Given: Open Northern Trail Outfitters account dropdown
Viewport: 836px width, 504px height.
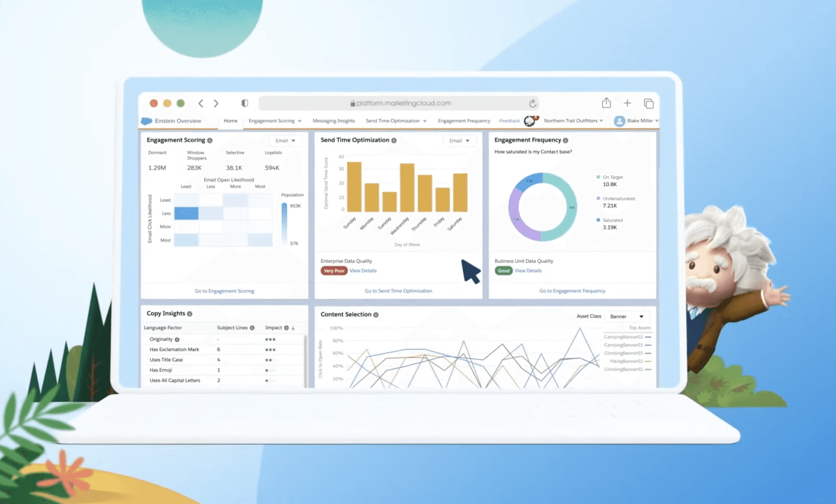Looking at the screenshot, I should click(573, 121).
